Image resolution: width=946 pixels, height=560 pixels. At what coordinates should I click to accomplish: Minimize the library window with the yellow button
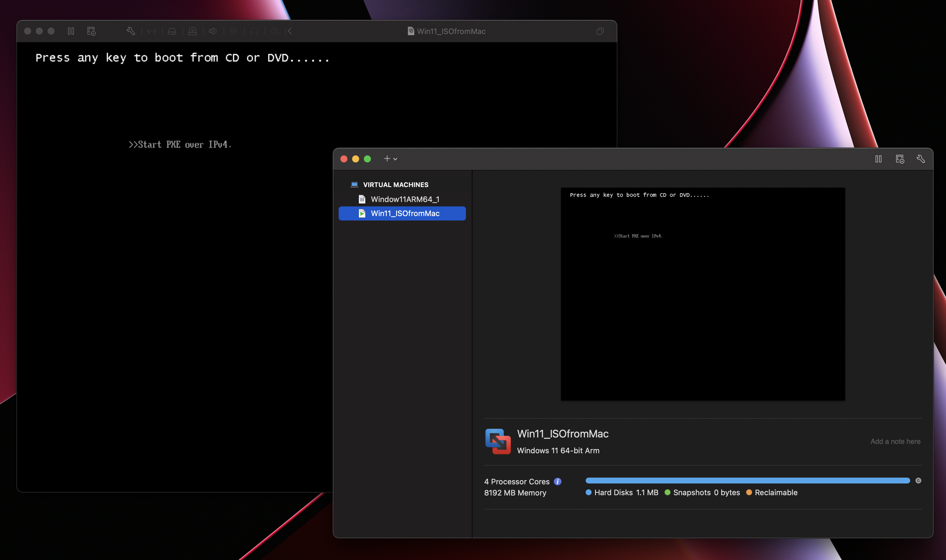coord(355,159)
